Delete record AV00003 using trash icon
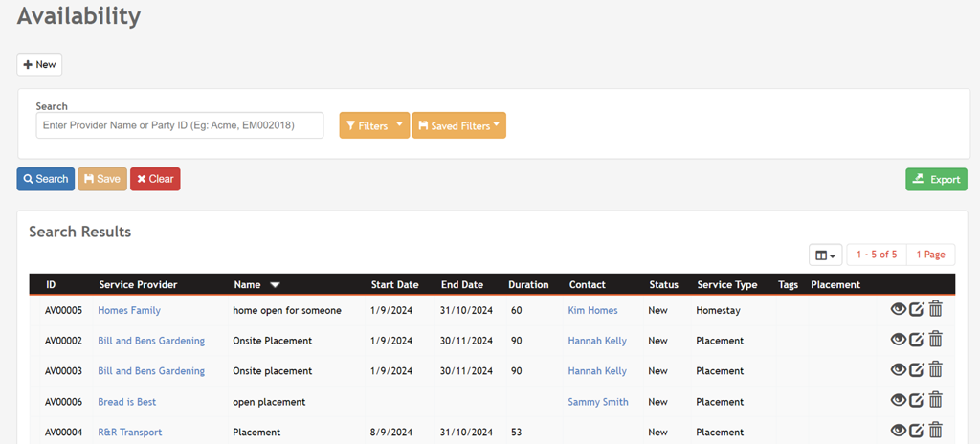 [x=935, y=369]
